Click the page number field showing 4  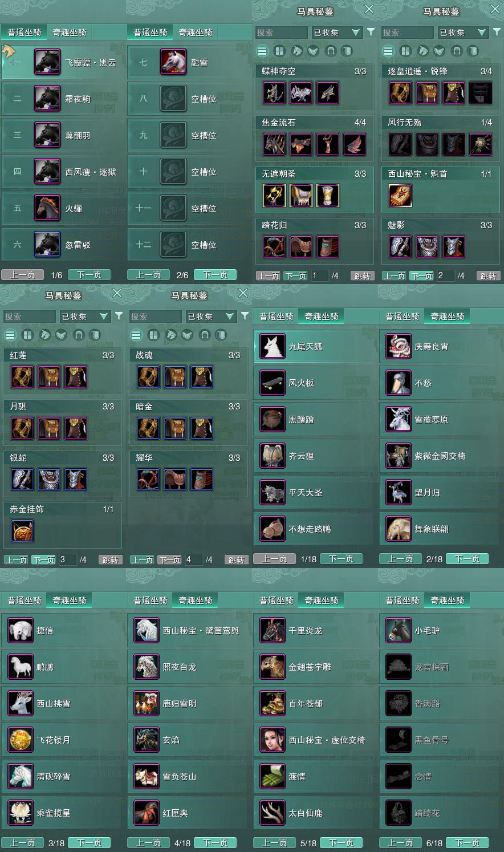pyautogui.click(x=193, y=560)
